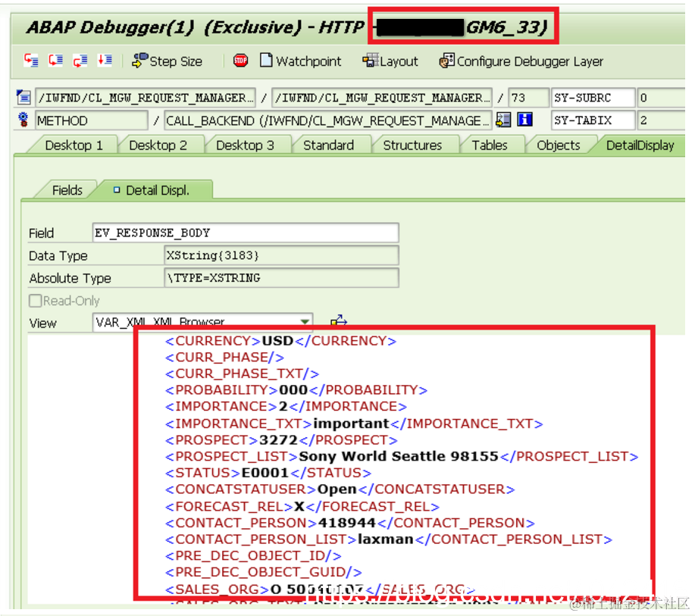This screenshot has height=616, width=695.
Task: Click the Field input EV_RESPONSE_BODY
Action: click(x=246, y=233)
